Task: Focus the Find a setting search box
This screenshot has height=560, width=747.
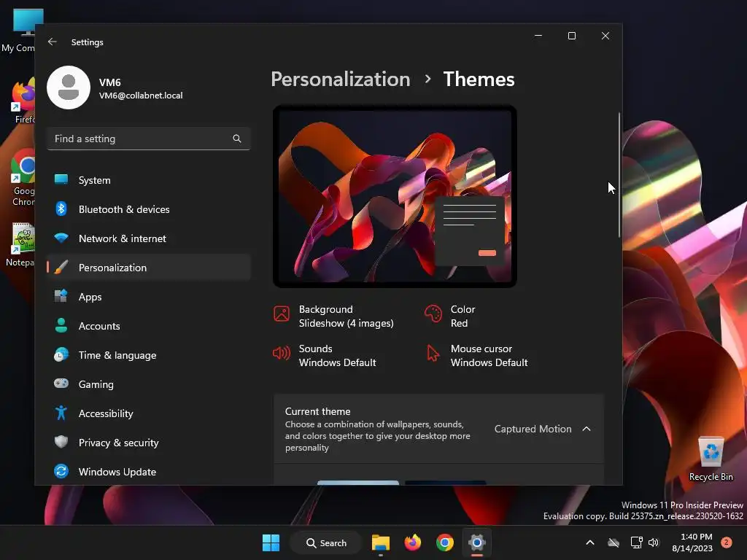Action: click(149, 139)
